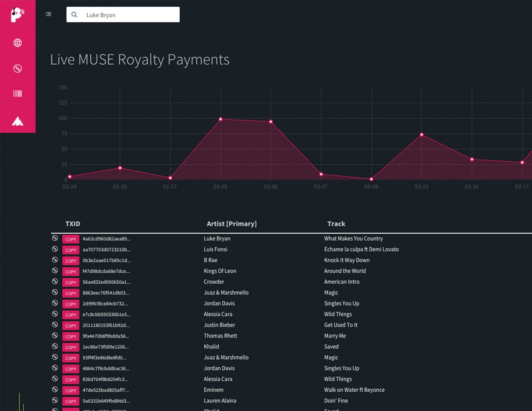Toggle the sidebar menu list icon
Image resolution: width=532 pixels, height=411 pixels.
[x=48, y=14]
